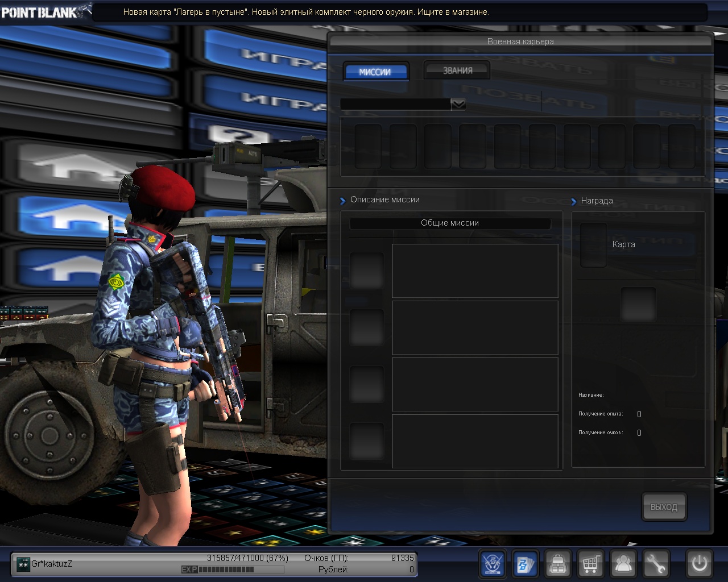Click the experience value 315857/471000 (67%)
This screenshot has height=582, width=728.
[247, 558]
